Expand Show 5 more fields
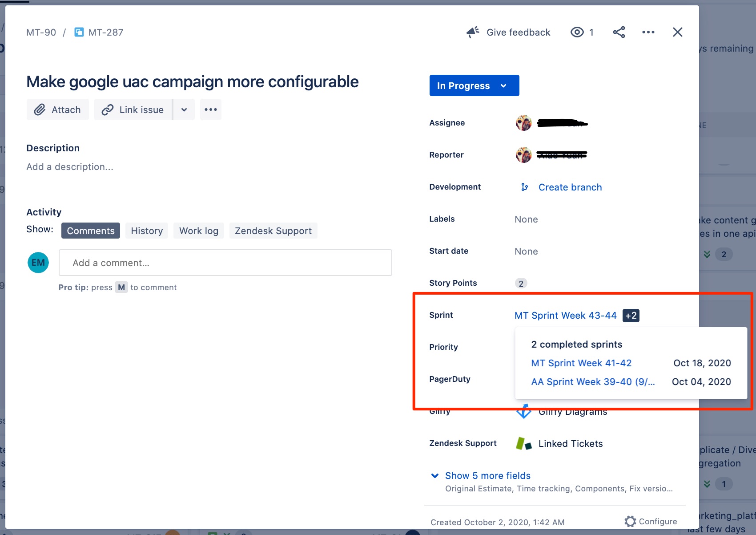756x535 pixels. [x=487, y=476]
